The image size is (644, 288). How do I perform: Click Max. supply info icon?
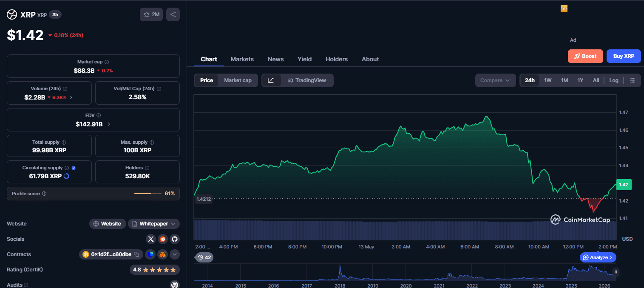[152, 143]
